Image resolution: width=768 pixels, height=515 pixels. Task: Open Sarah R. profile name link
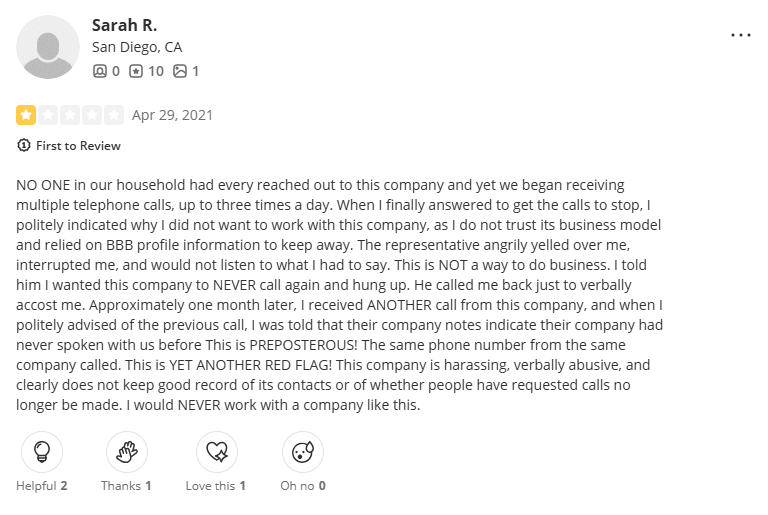click(x=124, y=24)
